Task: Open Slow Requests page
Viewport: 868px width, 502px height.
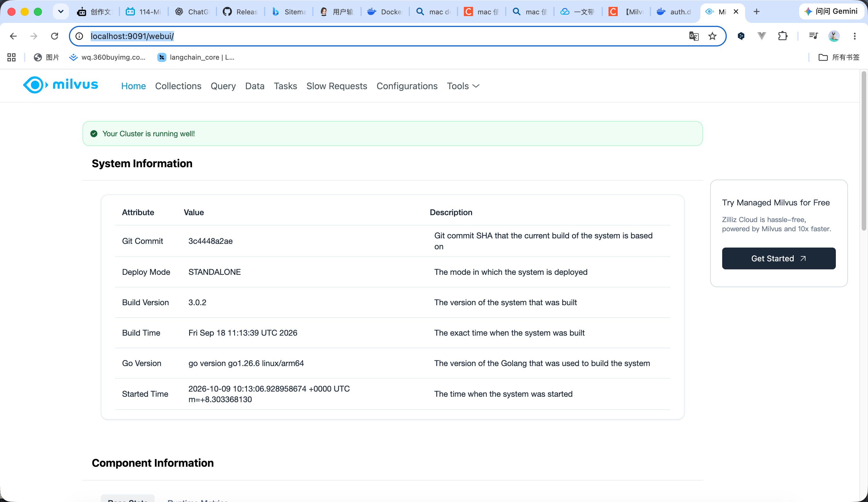Action: pos(336,86)
